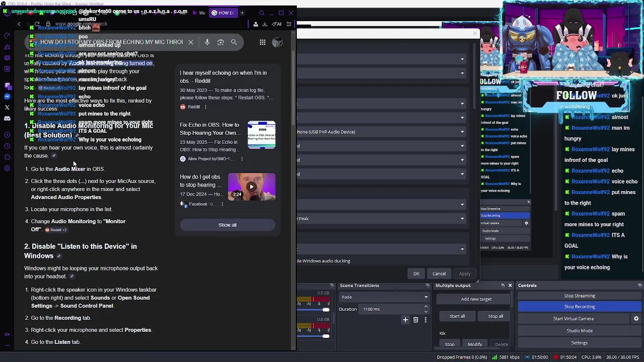The width and height of the screenshot is (644, 362).
Task: Edit the transition Duration 1100 ms field
Action: [x=391, y=309]
